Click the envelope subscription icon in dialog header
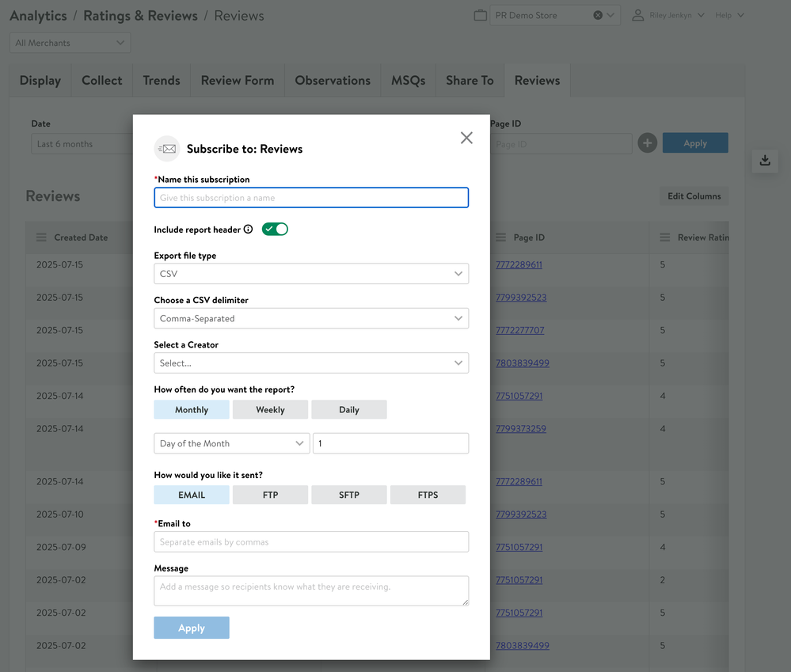Viewport: 791px width, 672px height. [x=167, y=149]
